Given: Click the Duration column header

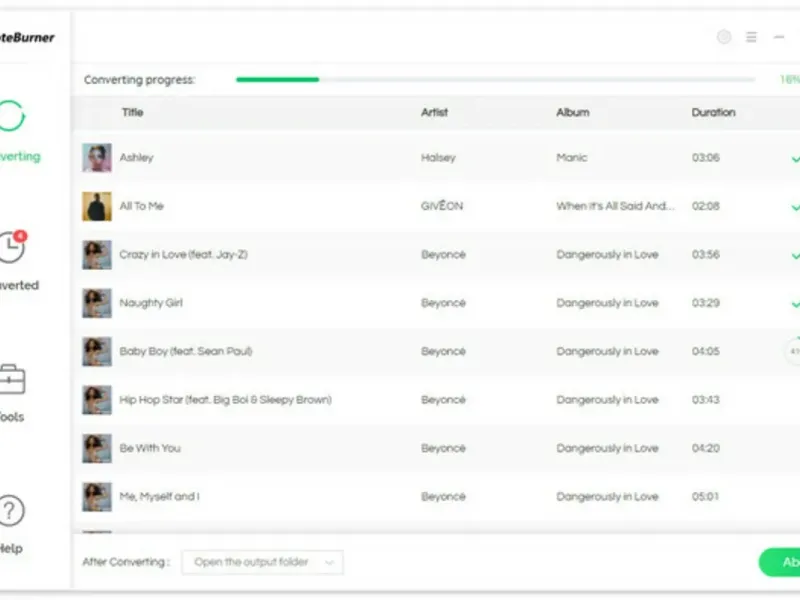Looking at the screenshot, I should click(713, 112).
